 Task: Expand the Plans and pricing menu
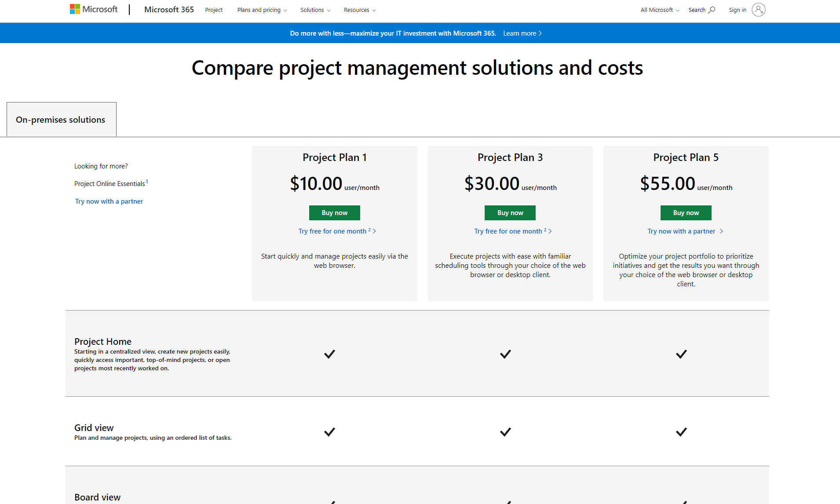pyautogui.click(x=262, y=10)
